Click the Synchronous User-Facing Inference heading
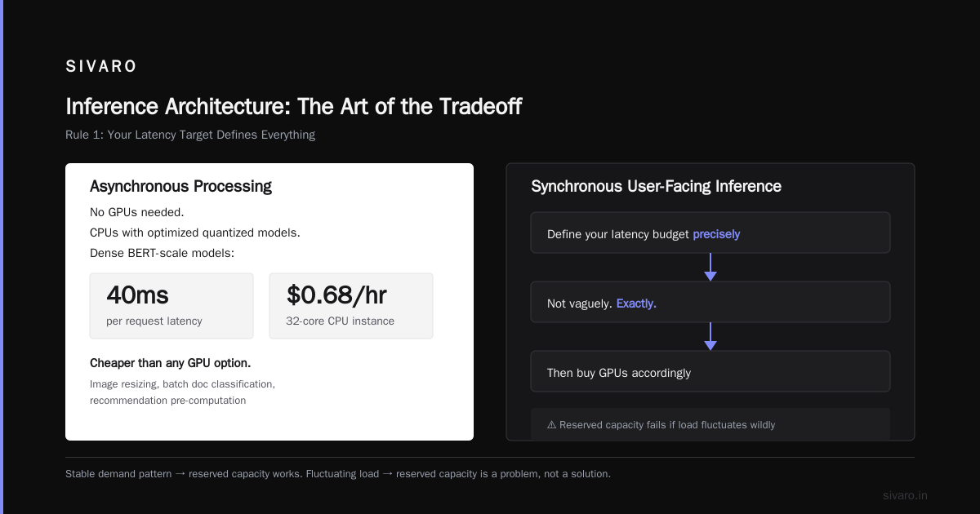This screenshot has width=980, height=514. point(656,186)
